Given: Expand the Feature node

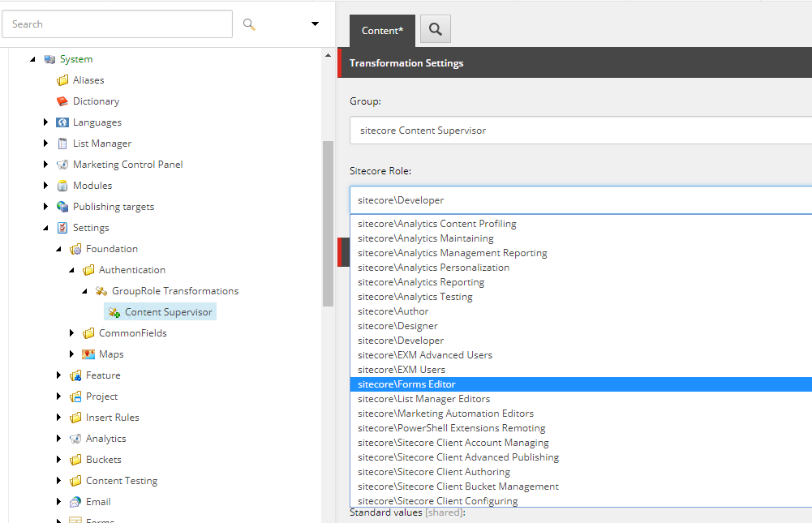Looking at the screenshot, I should click(58, 375).
